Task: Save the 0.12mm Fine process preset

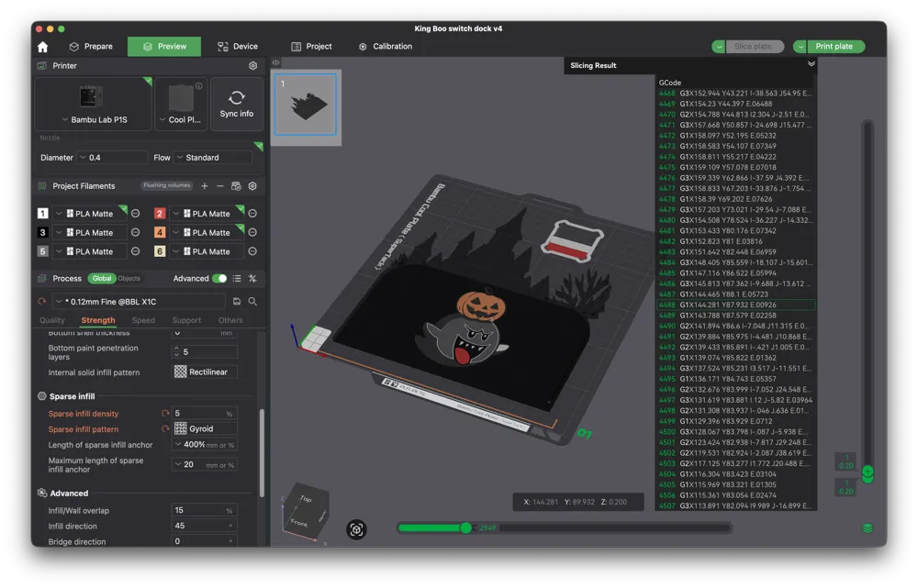Action: [237, 301]
